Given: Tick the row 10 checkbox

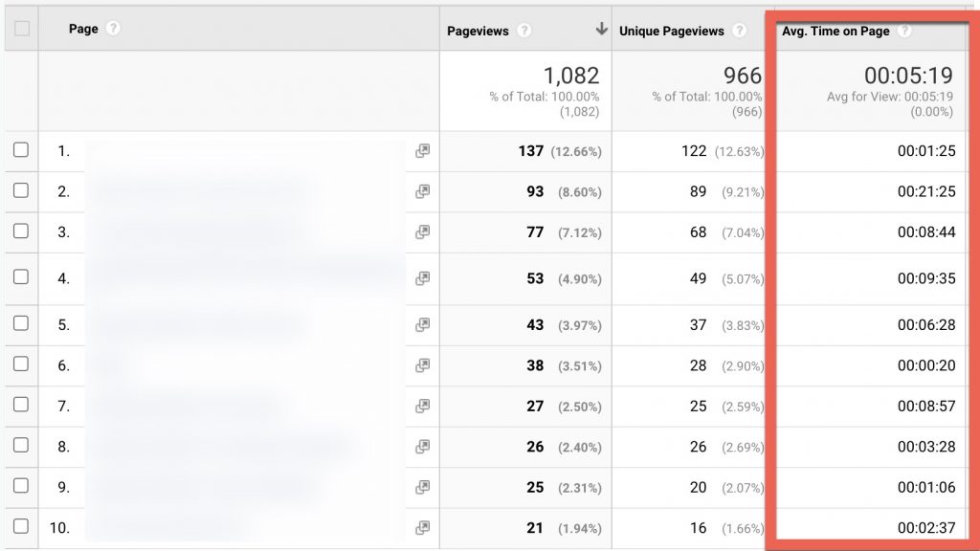Looking at the screenshot, I should [x=21, y=526].
